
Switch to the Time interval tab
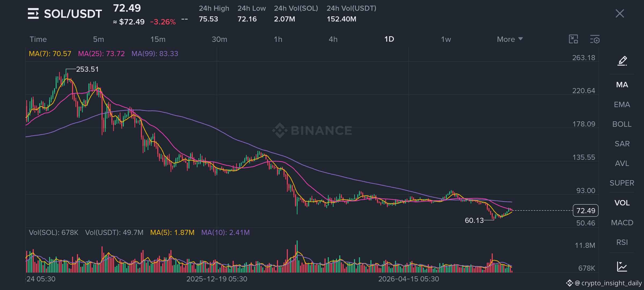point(38,39)
